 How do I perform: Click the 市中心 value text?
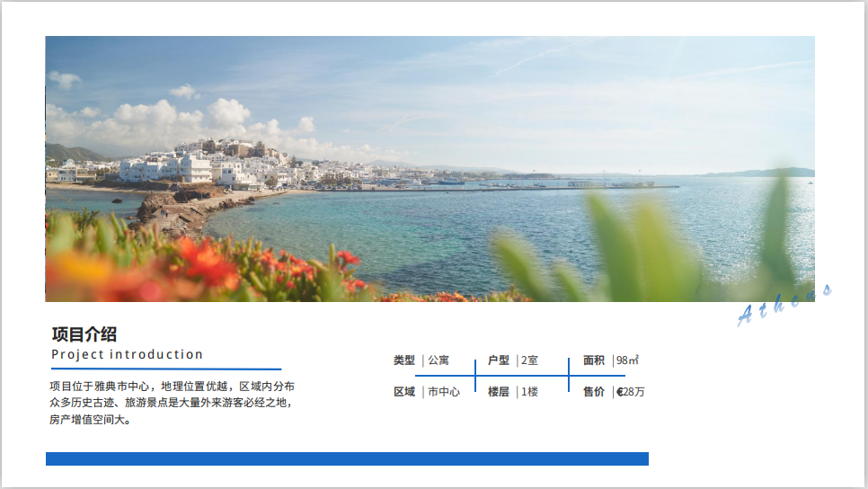(444, 392)
